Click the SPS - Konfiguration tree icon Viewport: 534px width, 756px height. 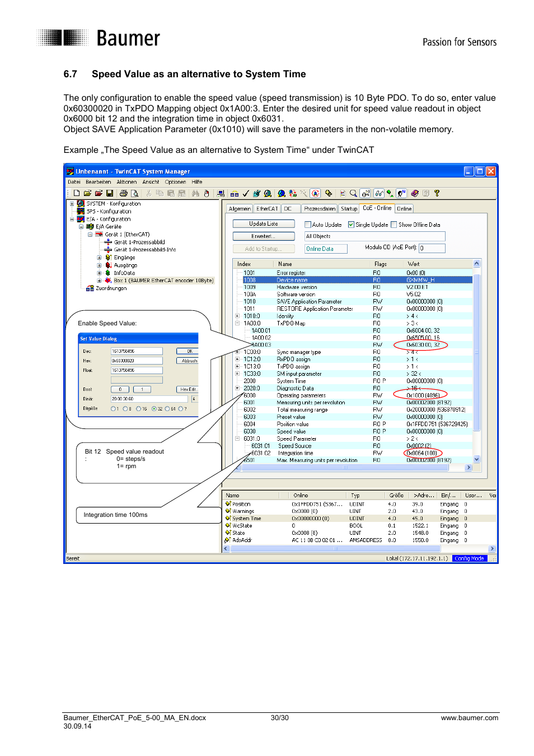(x=81, y=211)
